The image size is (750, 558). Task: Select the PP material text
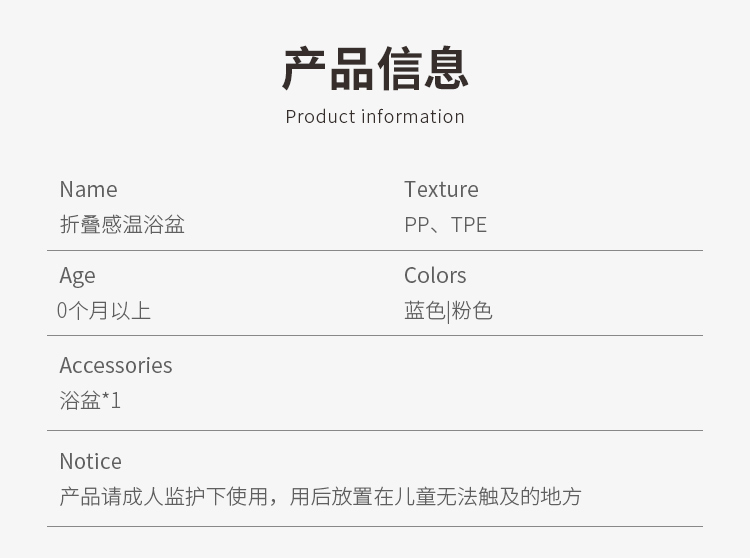[x=416, y=225]
